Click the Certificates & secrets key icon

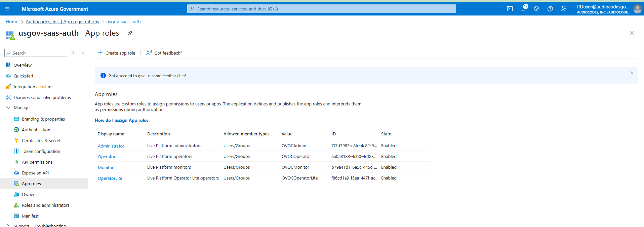pos(16,140)
